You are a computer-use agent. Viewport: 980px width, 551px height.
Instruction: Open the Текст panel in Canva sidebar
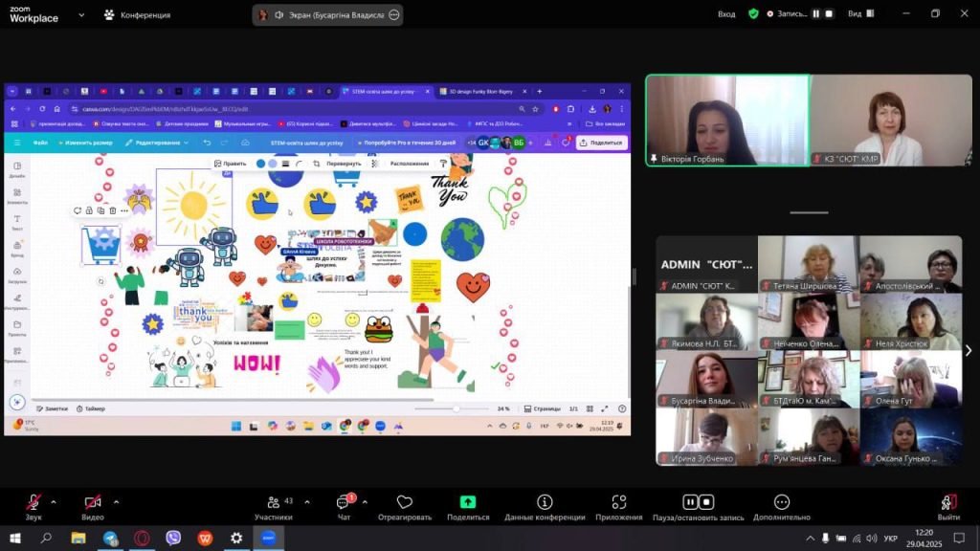[17, 222]
